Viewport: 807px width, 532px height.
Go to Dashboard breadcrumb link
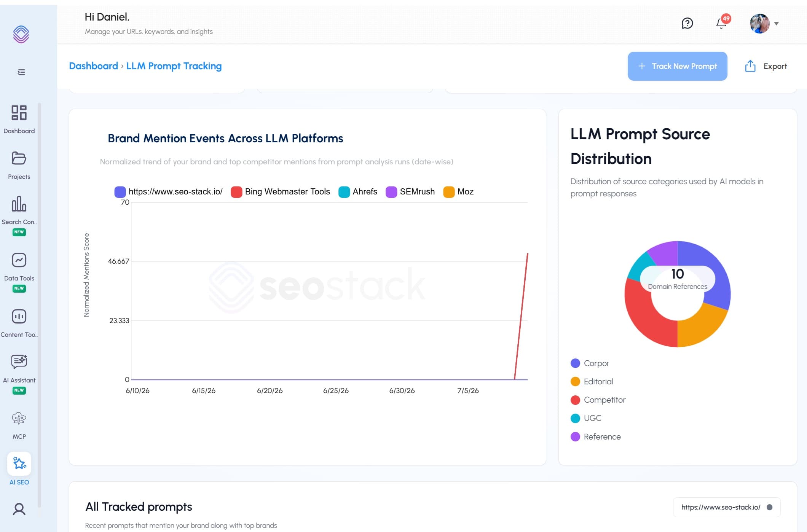(93, 66)
